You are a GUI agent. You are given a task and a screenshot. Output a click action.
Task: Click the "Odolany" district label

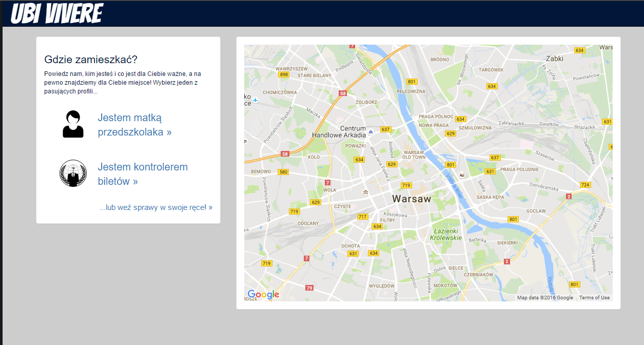[x=308, y=223]
